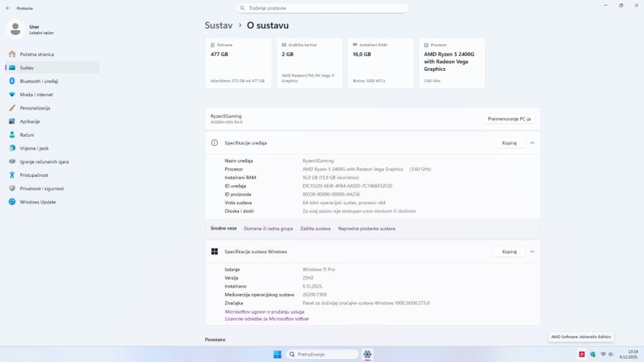Open Početna stranica via its house icon

pos(12,54)
